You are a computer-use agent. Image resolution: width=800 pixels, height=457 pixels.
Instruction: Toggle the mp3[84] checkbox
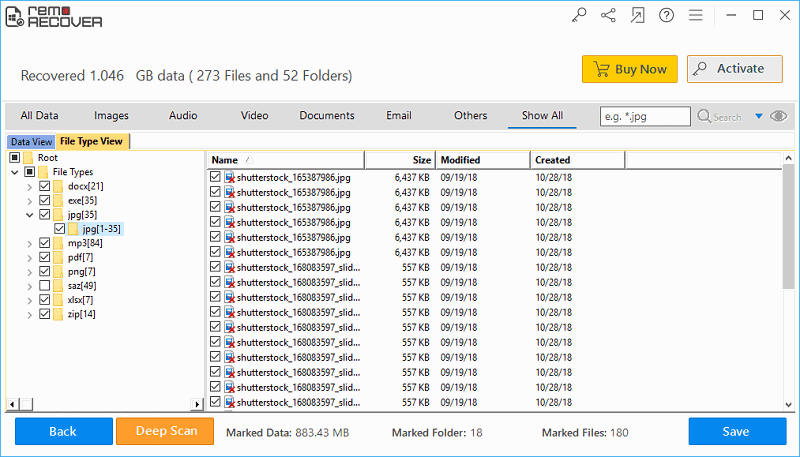pyautogui.click(x=44, y=243)
